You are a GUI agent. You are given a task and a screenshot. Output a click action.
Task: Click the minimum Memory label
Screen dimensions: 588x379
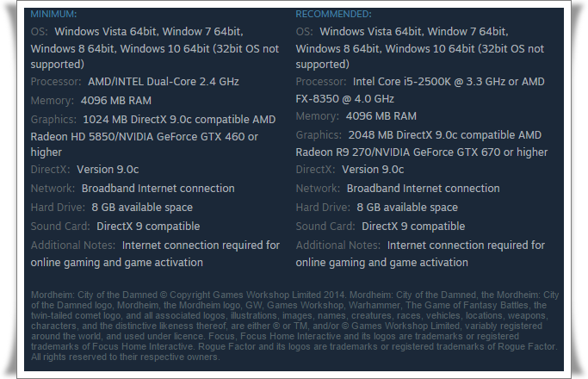coord(52,99)
